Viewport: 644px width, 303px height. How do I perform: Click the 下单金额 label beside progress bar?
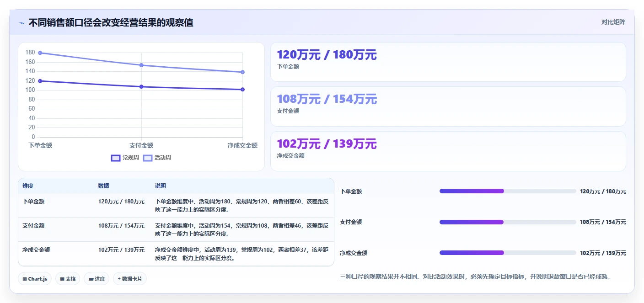(x=351, y=191)
